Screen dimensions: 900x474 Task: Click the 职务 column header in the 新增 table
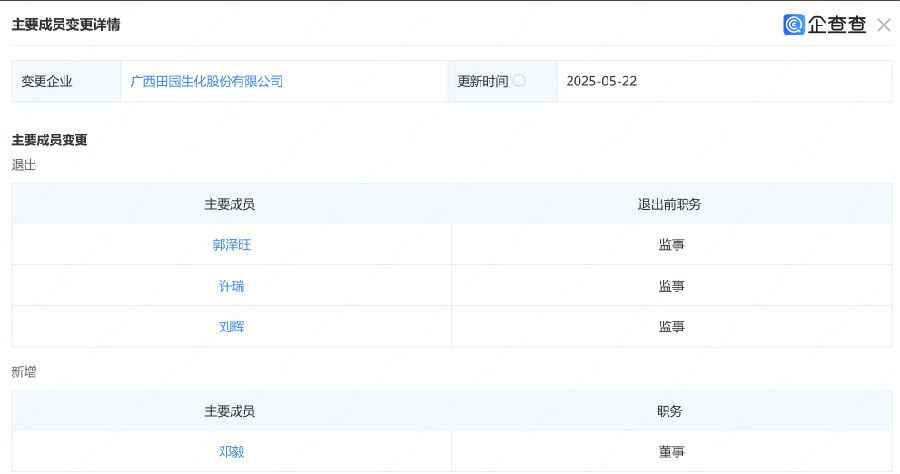click(x=669, y=411)
